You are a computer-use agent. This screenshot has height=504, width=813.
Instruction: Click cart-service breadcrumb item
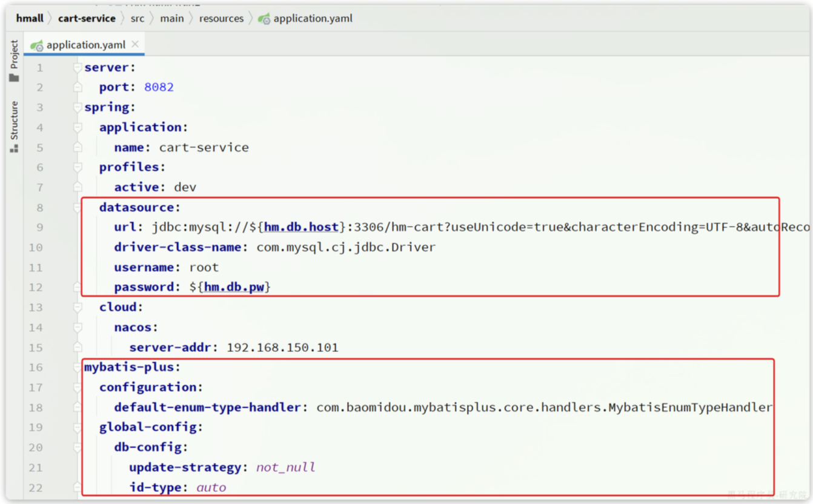(87, 18)
